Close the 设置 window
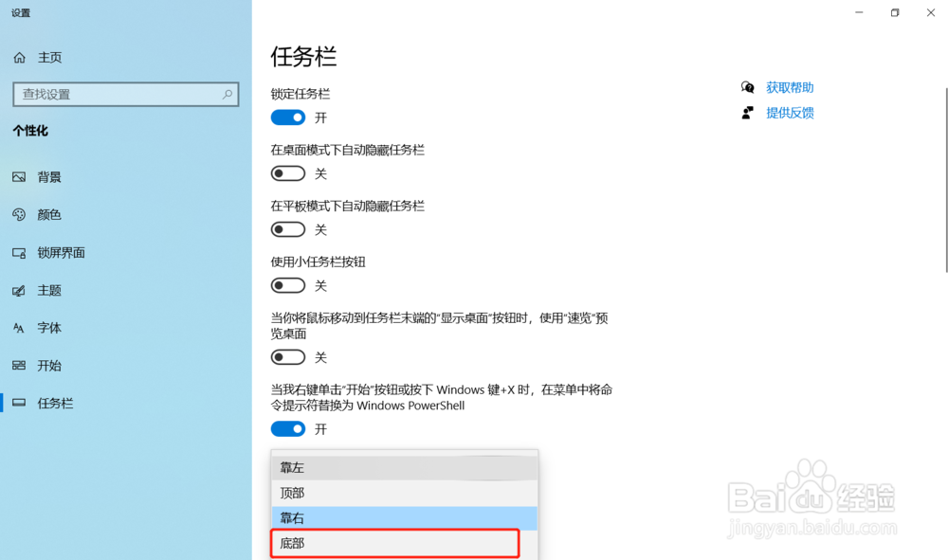948x560 pixels. click(x=931, y=12)
